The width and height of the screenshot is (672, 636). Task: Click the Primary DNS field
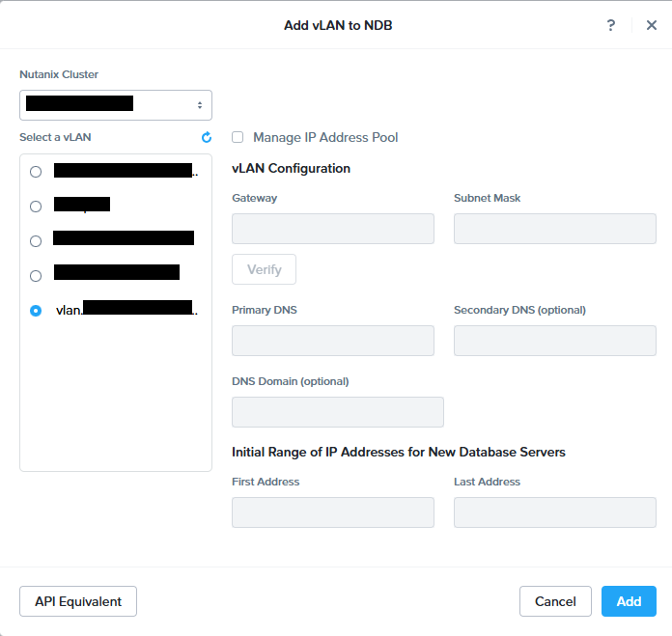[333, 341]
